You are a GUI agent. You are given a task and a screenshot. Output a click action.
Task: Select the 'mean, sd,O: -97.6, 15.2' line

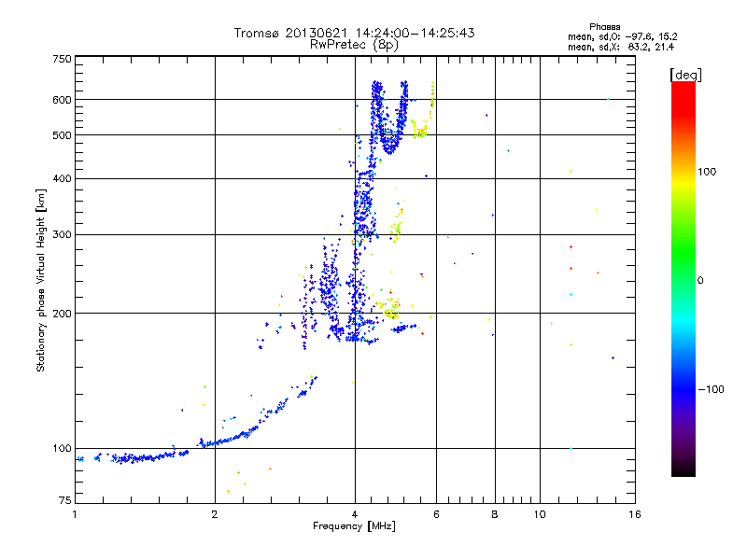622,36
